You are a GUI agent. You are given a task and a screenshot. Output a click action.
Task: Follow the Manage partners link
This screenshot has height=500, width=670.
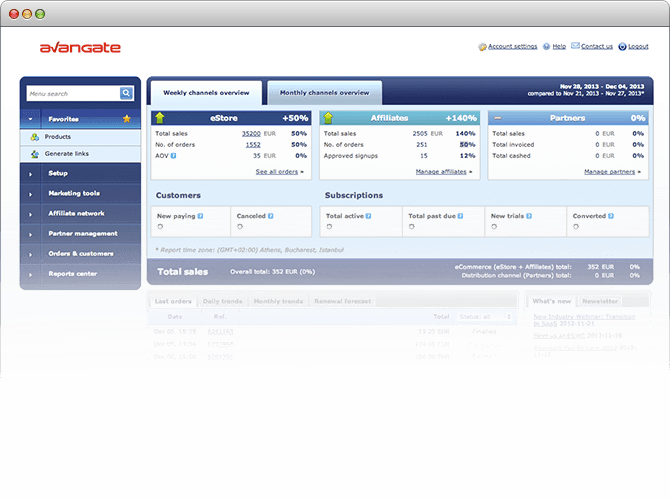pos(609,172)
